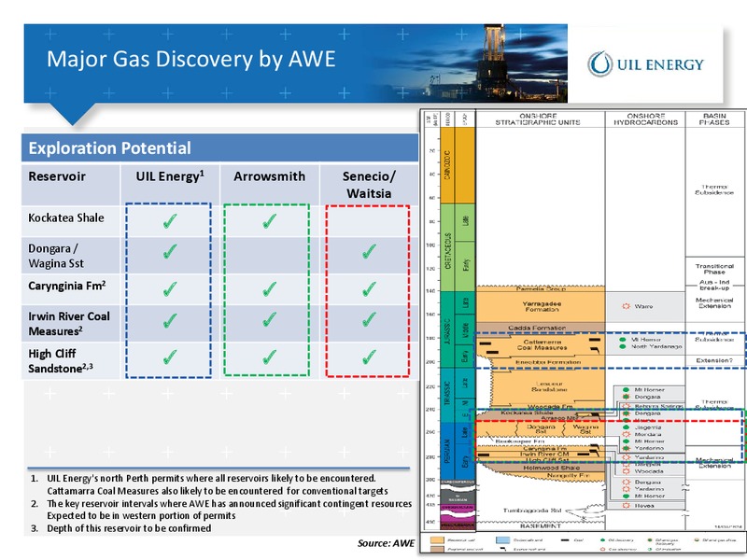Click the Carynginia Fm checkmark under Senecio/Waitsia
Image resolution: width=747 pixels, height=560 pixels.
tap(369, 289)
